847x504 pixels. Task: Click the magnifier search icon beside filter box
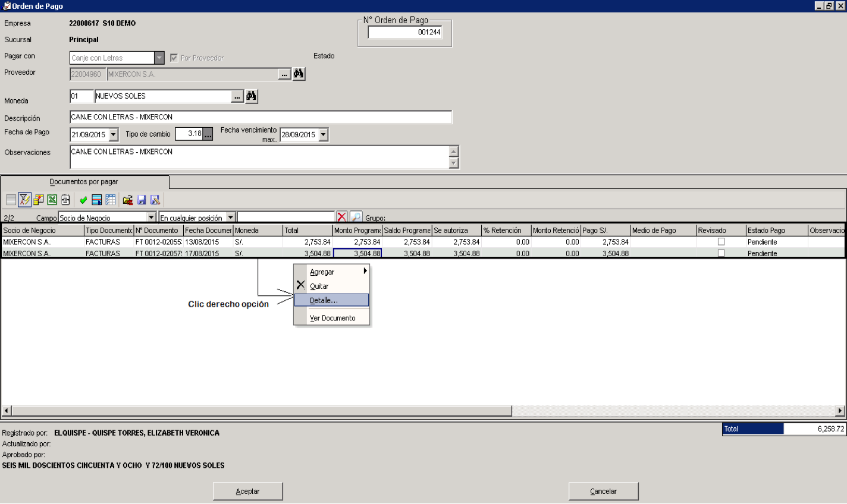[356, 217]
